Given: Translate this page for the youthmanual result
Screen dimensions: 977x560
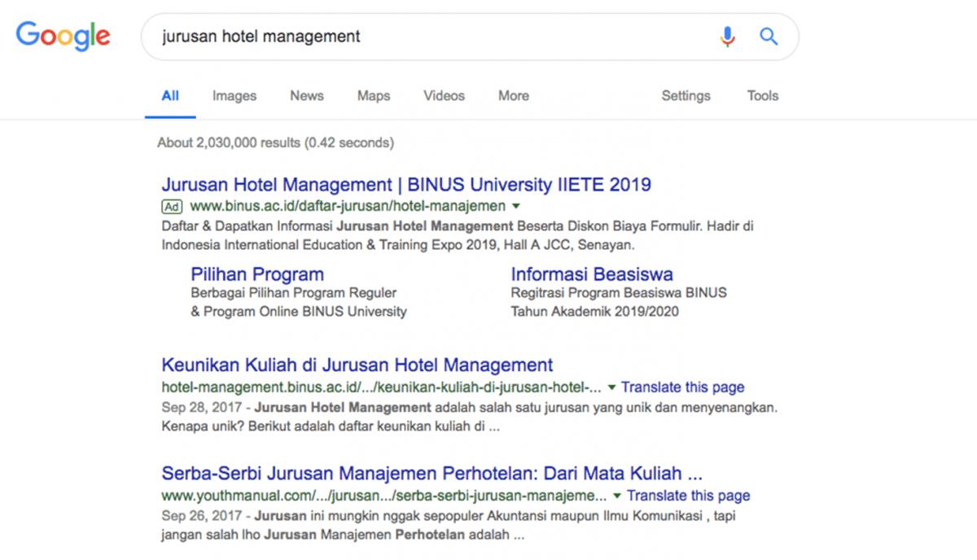Looking at the screenshot, I should pyautogui.click(x=688, y=496).
